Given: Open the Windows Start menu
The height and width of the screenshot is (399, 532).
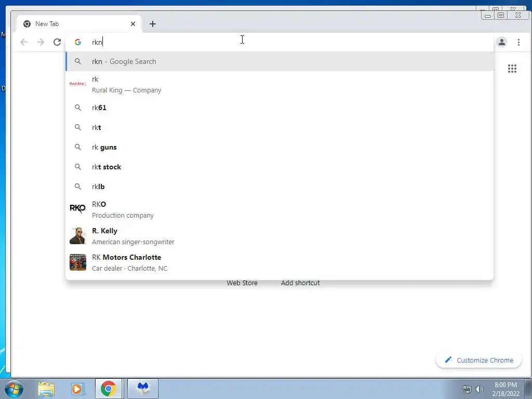Looking at the screenshot, I should [x=14, y=389].
